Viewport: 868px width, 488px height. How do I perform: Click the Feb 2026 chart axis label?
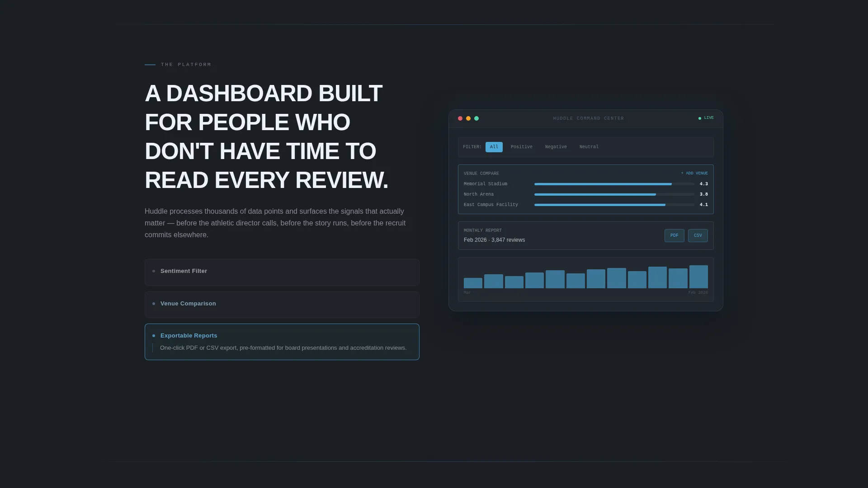tap(698, 293)
